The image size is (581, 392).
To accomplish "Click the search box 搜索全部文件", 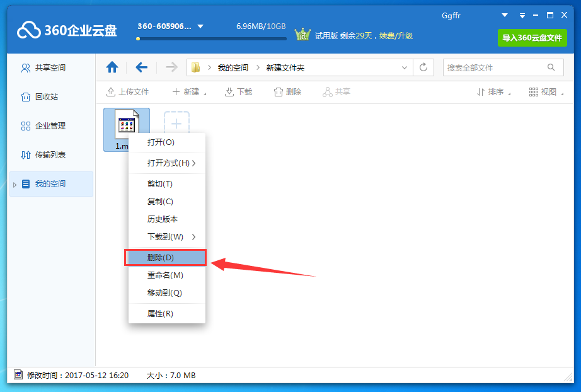I will pyautogui.click(x=498, y=67).
